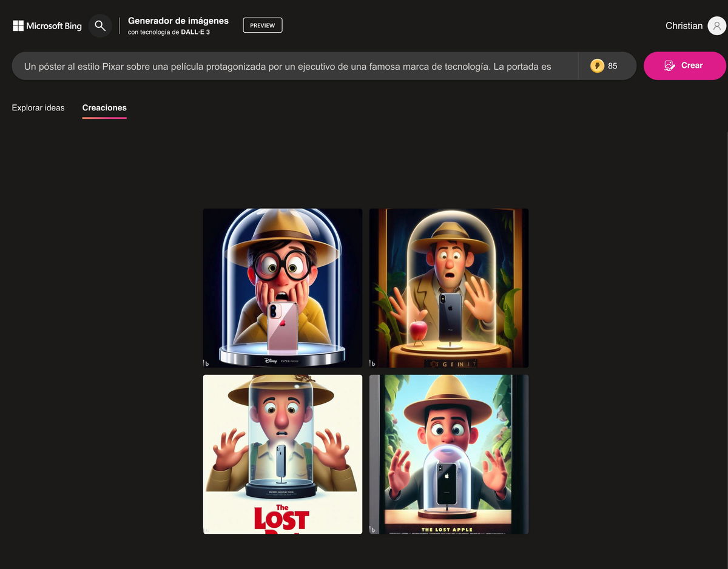Open the search magnifier icon
The width and height of the screenshot is (728, 569).
(x=99, y=25)
